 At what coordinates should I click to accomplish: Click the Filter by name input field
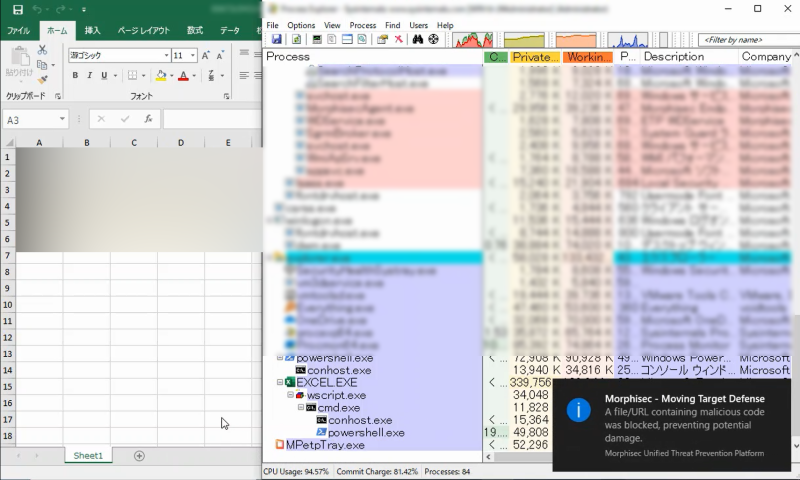(749, 39)
